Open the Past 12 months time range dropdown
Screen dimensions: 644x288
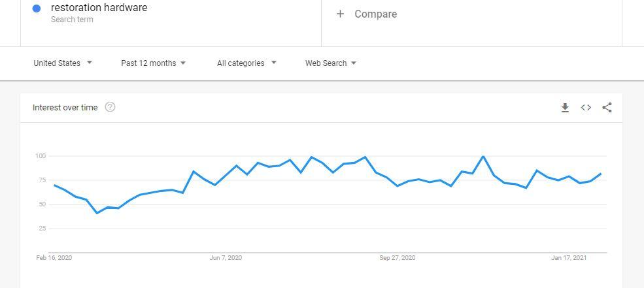(154, 63)
